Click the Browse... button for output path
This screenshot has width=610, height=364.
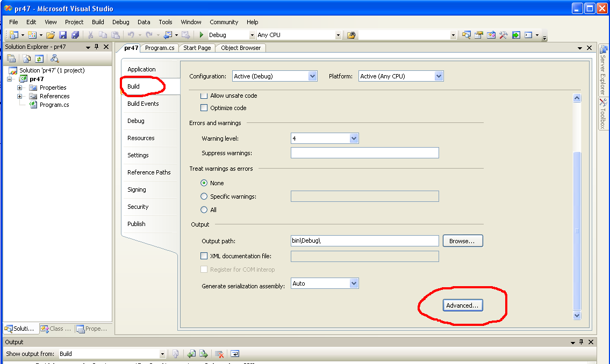pos(462,241)
